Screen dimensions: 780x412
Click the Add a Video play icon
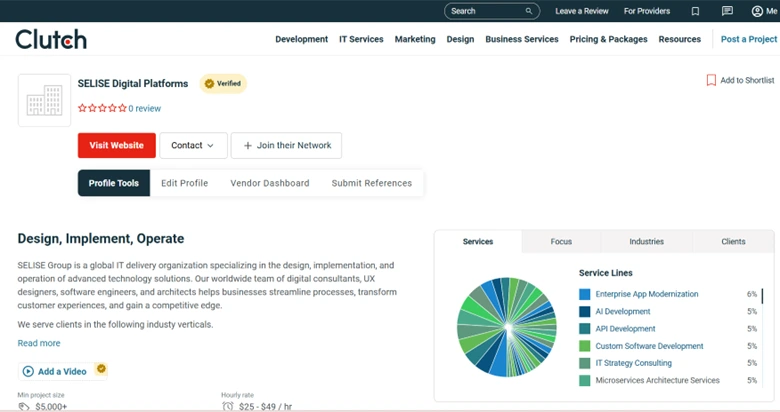tap(28, 371)
